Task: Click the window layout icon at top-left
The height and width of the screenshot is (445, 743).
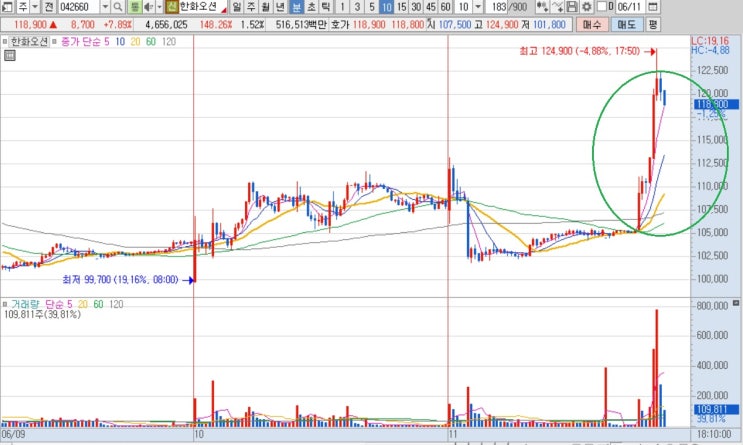Action: tap(7, 7)
